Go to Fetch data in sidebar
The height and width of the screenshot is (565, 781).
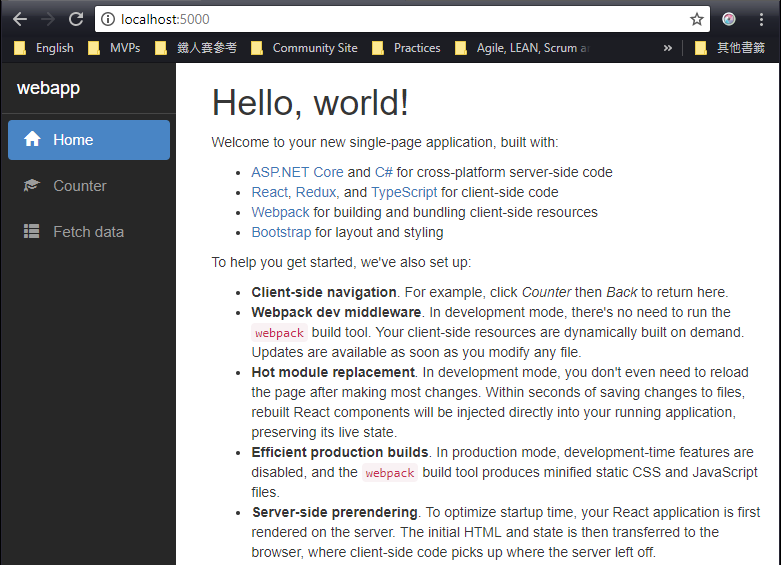pyautogui.click(x=88, y=232)
